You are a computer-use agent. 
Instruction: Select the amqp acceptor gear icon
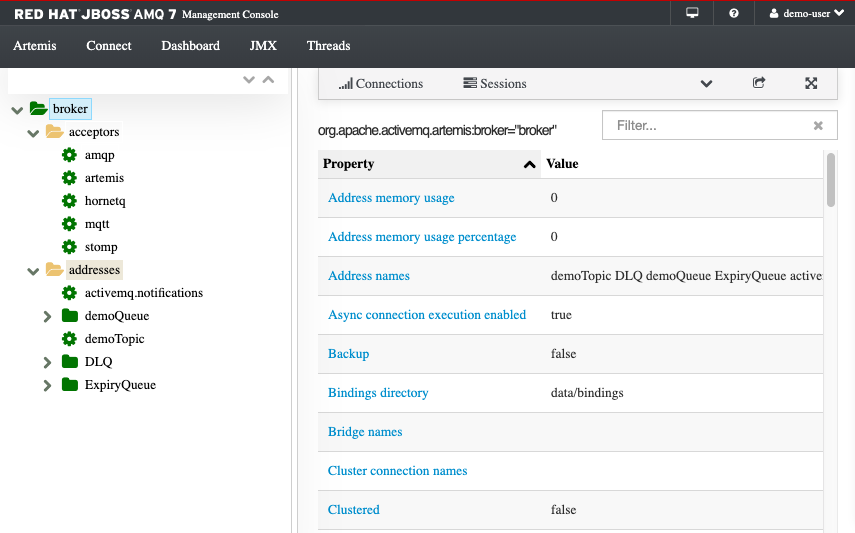[69, 155]
